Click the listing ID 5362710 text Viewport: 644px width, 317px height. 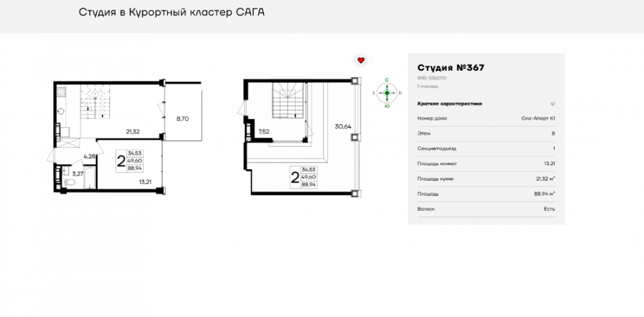432,78
